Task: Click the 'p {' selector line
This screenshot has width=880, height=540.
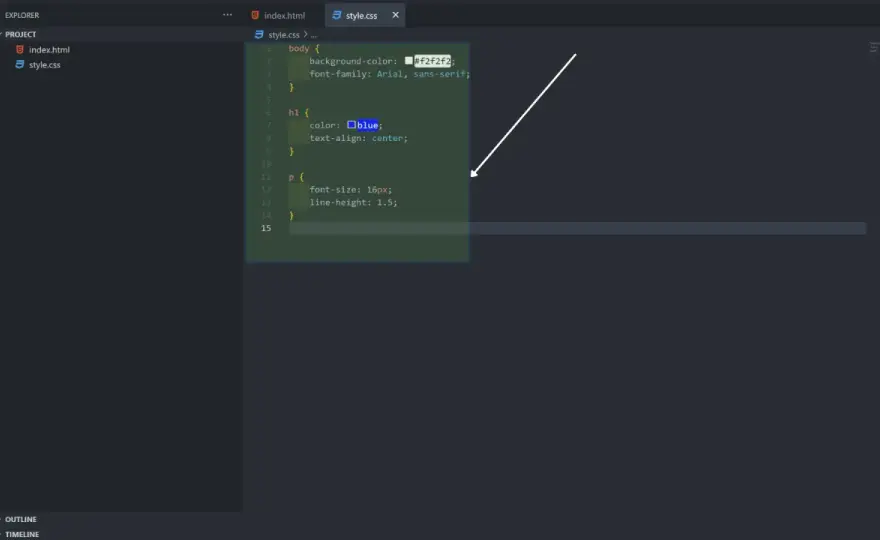Action: [x=296, y=177]
